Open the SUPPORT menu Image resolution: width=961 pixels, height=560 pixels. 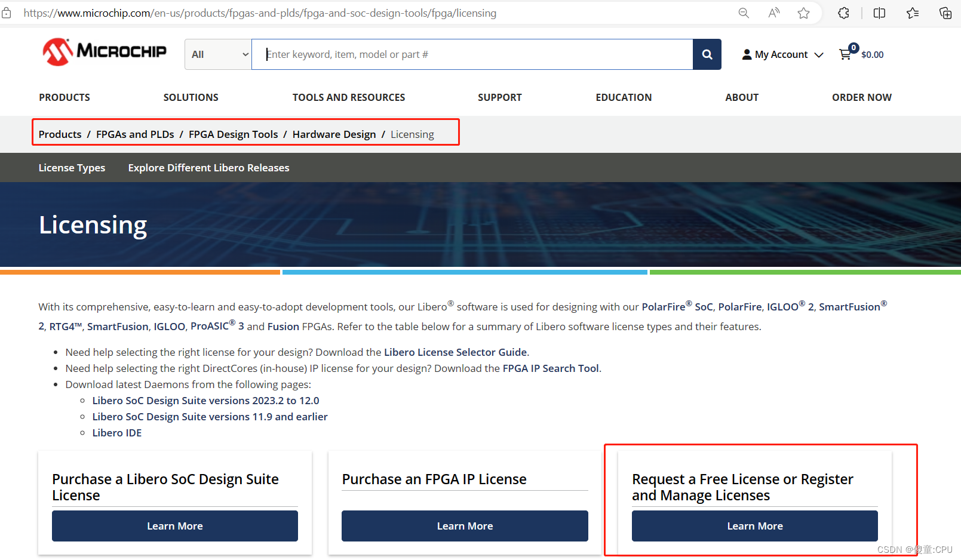pos(500,97)
